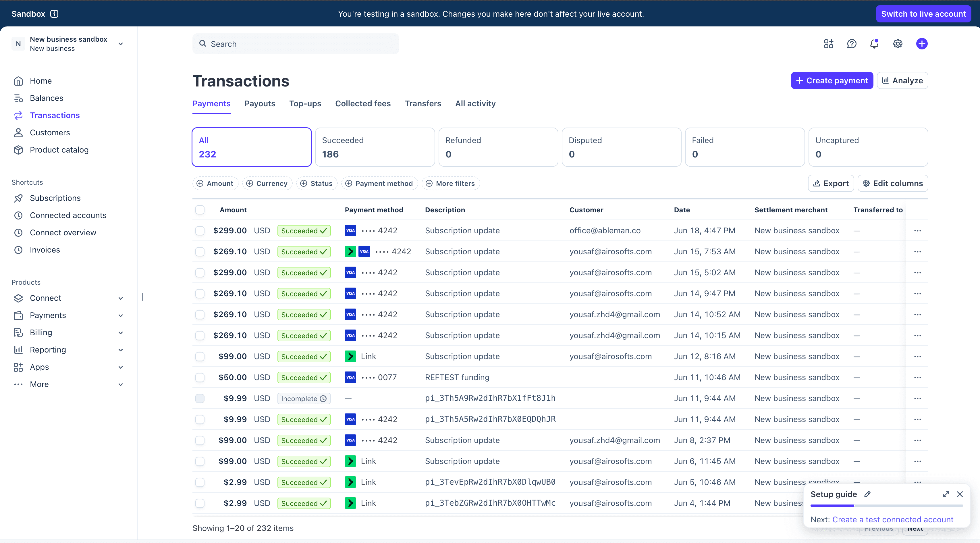Open the Balances sidebar icon
The image size is (980, 543).
click(x=18, y=98)
